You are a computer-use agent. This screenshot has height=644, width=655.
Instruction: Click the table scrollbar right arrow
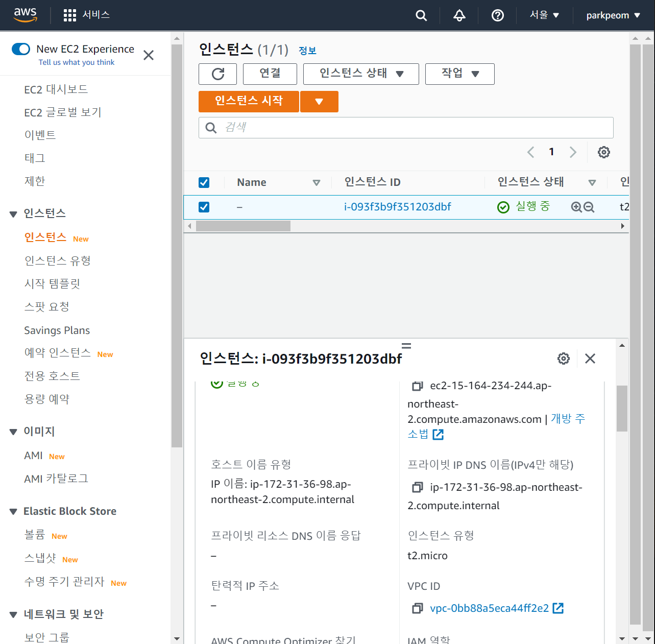(622, 226)
